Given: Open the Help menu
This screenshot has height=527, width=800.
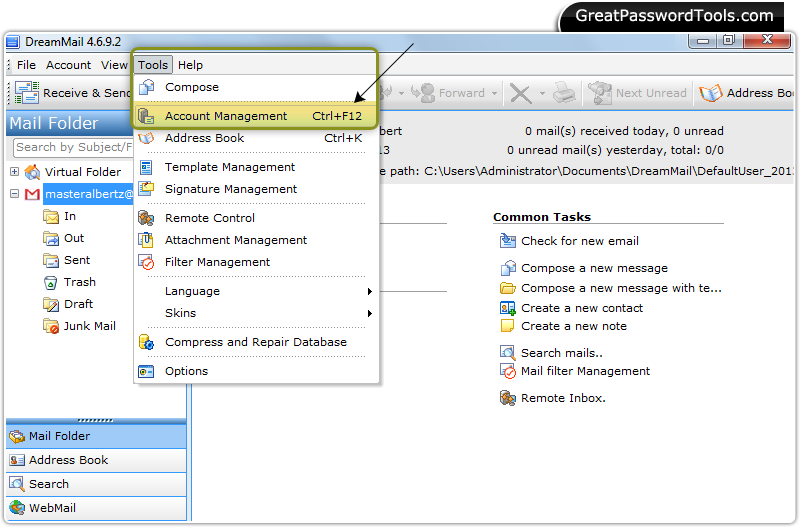Looking at the screenshot, I should (x=190, y=65).
